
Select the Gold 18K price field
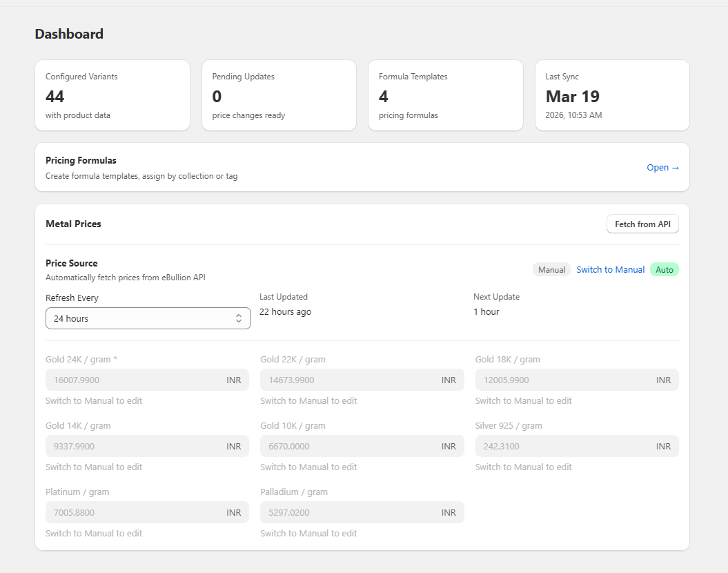[x=576, y=380]
